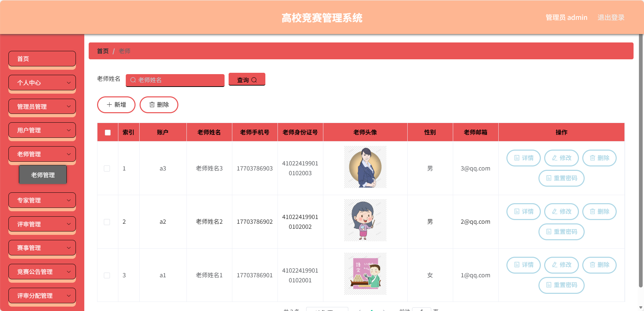The height and width of the screenshot is (311, 644).
Task: Click 重置密码 icon in row a1
Action: (549, 285)
